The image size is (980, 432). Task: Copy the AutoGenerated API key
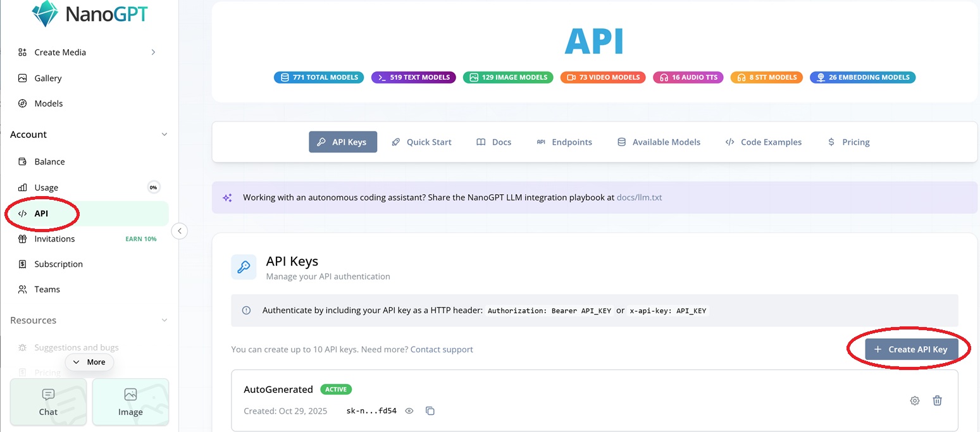coord(430,411)
